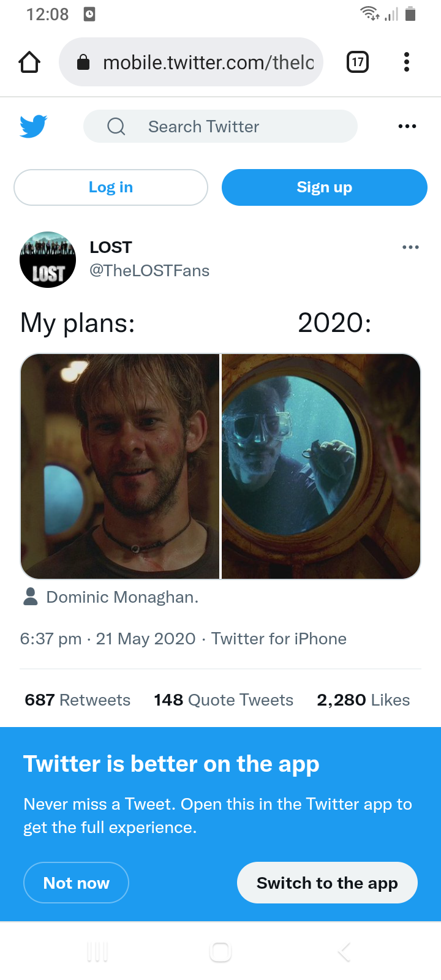Screen dimensions: 441x980
Task: Tap the browser home icon
Action: (x=29, y=62)
